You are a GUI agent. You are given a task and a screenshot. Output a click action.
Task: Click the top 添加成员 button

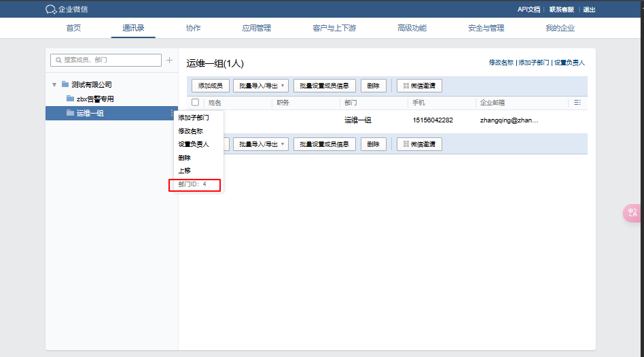click(211, 86)
